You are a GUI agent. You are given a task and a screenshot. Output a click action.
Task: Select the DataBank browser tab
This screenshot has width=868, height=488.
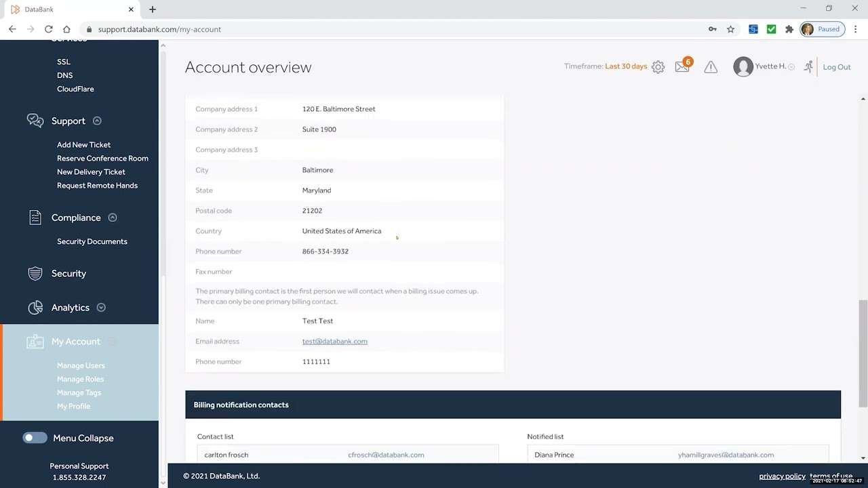(71, 9)
